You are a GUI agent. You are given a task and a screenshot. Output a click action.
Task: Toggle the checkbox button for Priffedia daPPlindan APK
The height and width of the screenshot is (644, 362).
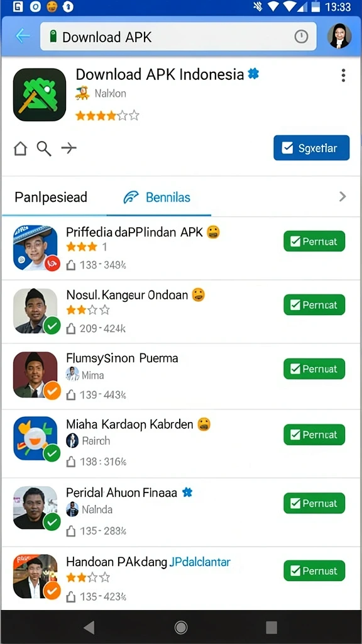click(314, 241)
